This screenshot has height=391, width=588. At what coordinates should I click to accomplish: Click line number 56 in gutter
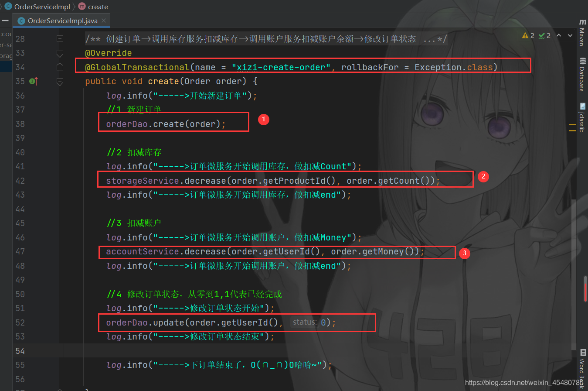point(20,379)
